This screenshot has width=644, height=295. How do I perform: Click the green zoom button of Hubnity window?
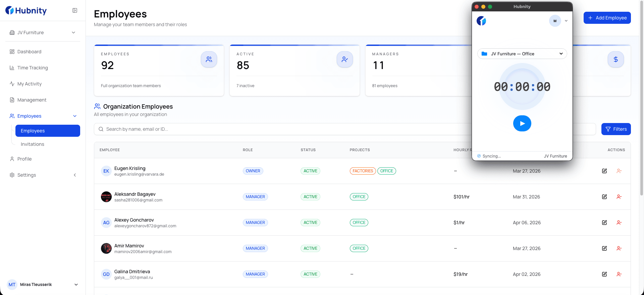point(490,7)
